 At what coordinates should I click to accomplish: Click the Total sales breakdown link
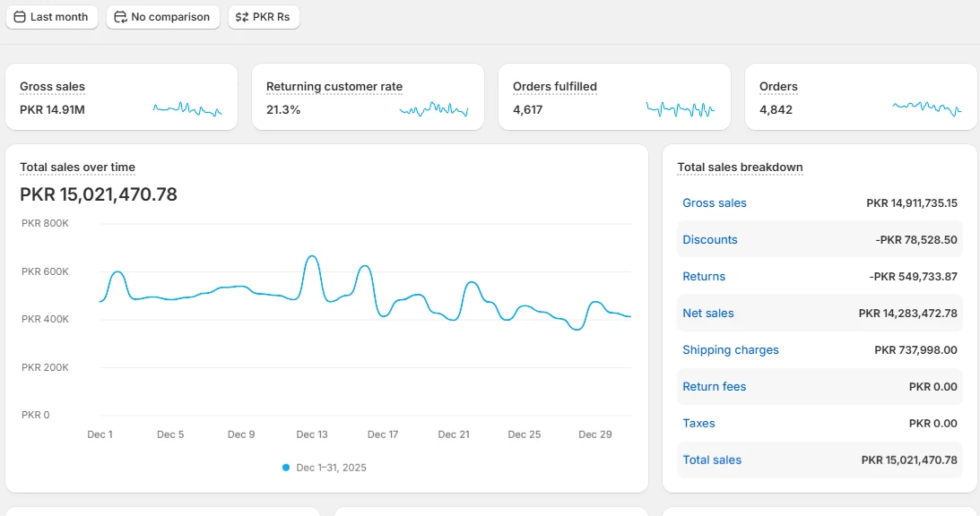coord(712,460)
